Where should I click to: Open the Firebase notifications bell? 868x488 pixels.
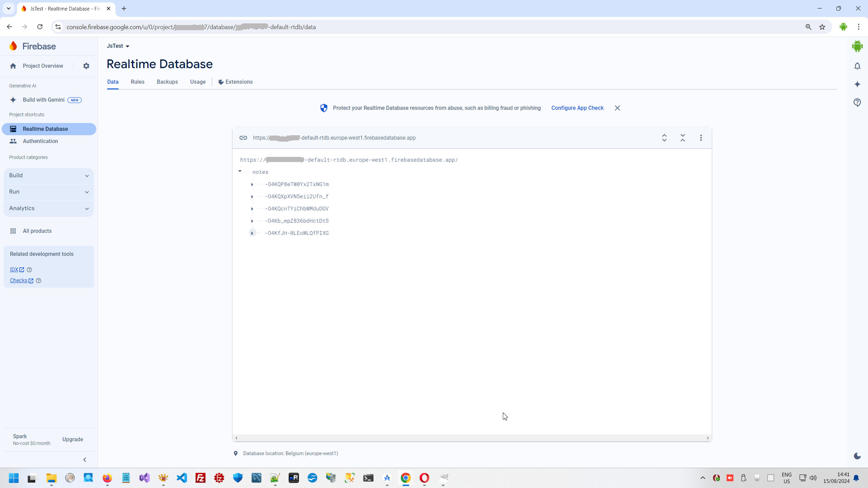[x=857, y=66]
